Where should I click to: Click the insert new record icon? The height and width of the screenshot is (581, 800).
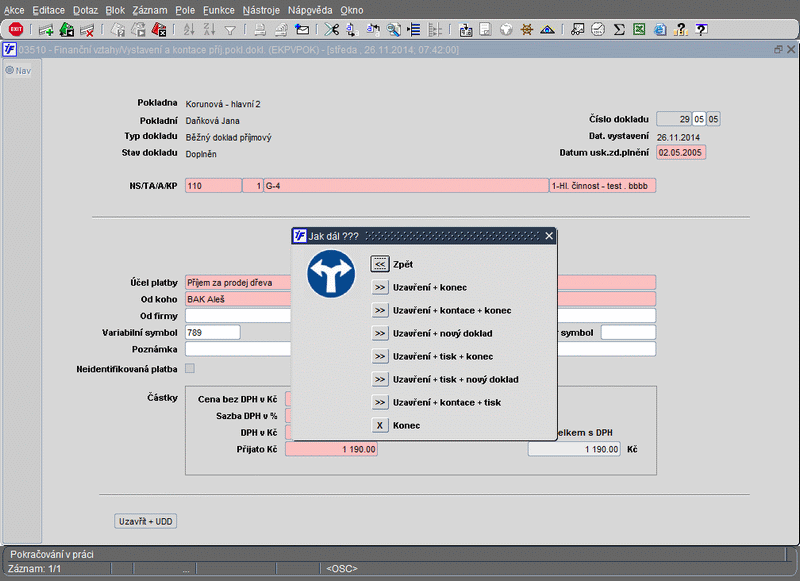(46, 30)
